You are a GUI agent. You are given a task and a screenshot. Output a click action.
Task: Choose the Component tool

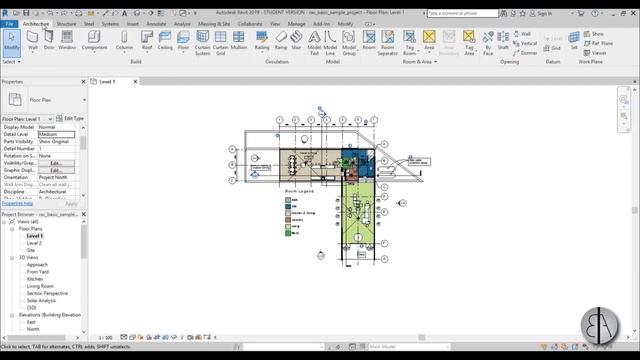click(x=94, y=41)
